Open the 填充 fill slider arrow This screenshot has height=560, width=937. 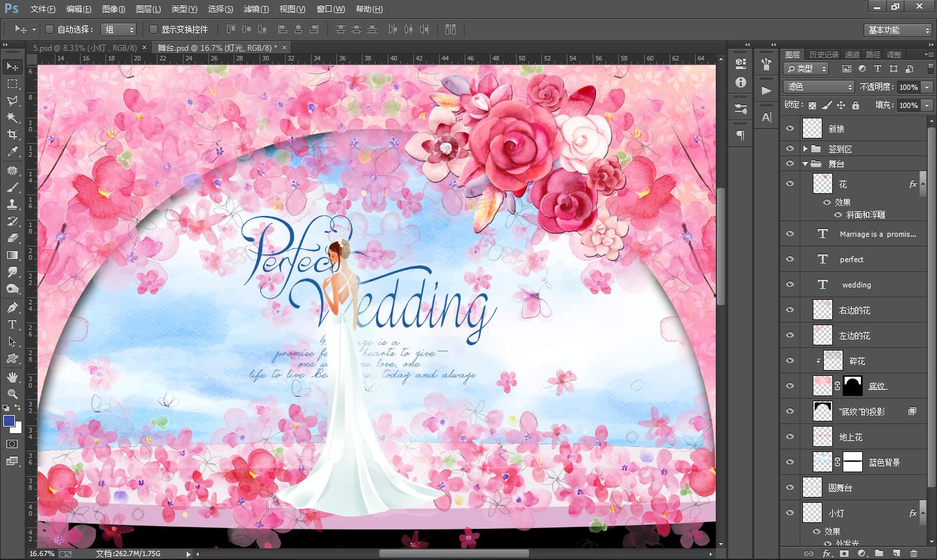(928, 105)
